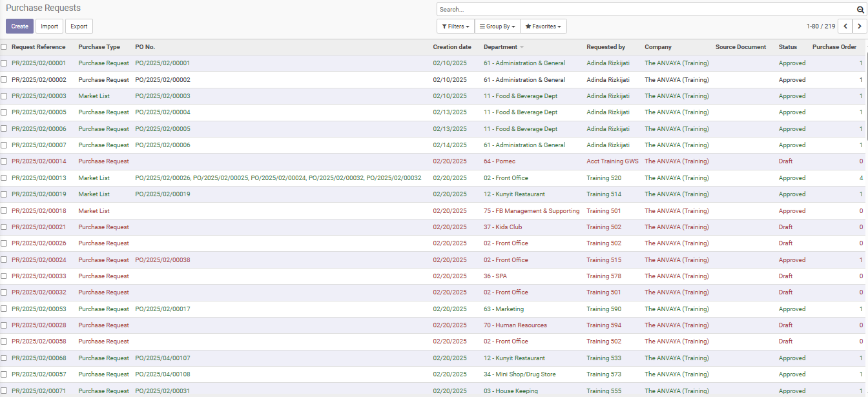Sort by the Request Reference column header
868x397 pixels.
[38, 47]
